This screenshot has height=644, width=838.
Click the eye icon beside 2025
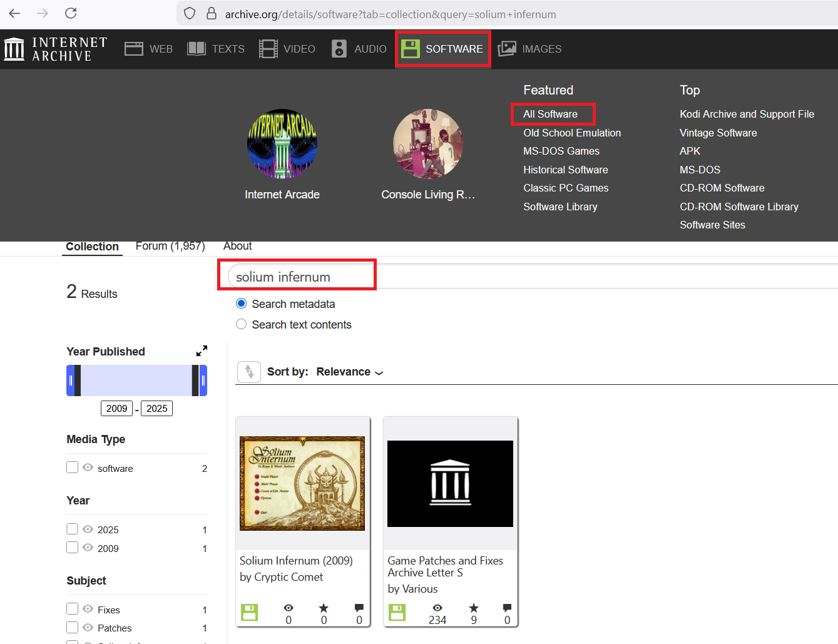pos(88,529)
